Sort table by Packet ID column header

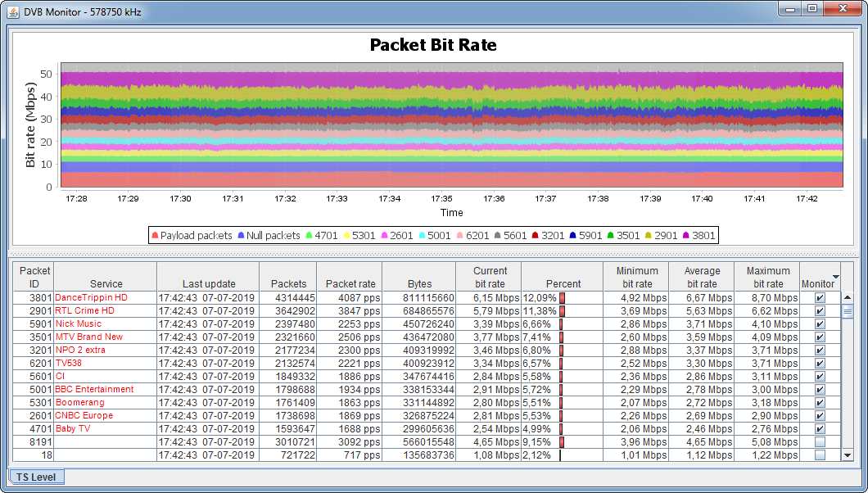coord(34,277)
